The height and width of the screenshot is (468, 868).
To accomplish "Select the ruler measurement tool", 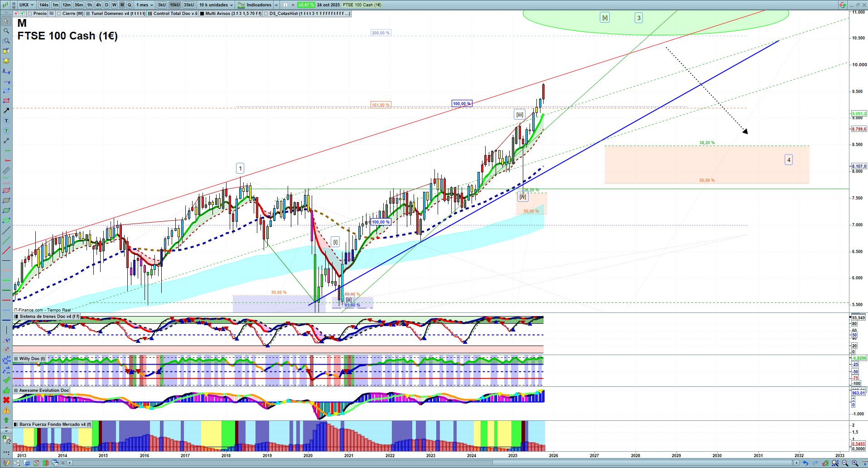I will (6, 171).
